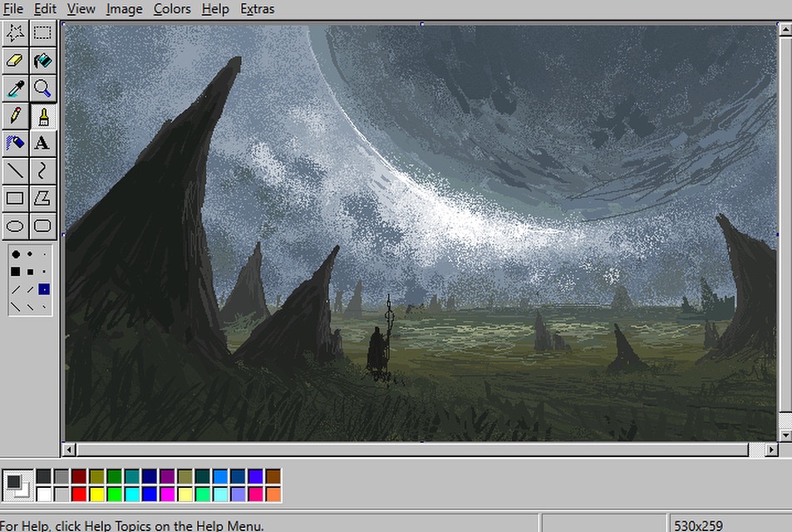Click the vertical scrollbar up arrow
Image resolution: width=792 pixels, height=532 pixels.
point(785,30)
